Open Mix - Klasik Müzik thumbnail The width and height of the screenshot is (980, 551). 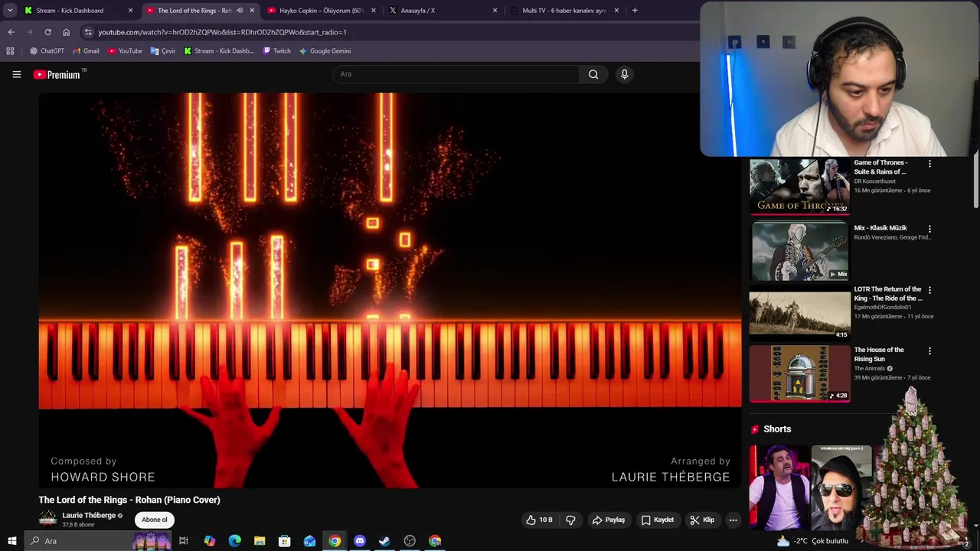click(799, 251)
